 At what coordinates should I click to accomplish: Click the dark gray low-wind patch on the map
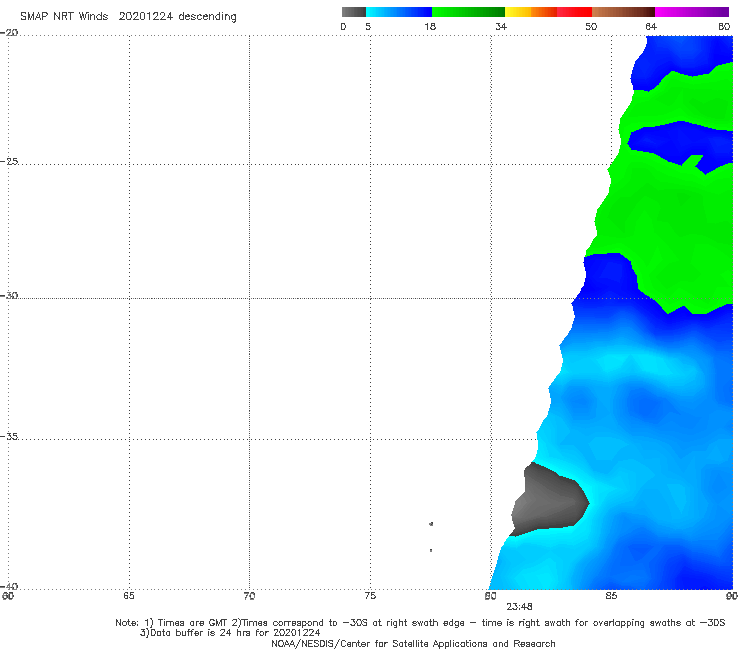tap(550, 501)
